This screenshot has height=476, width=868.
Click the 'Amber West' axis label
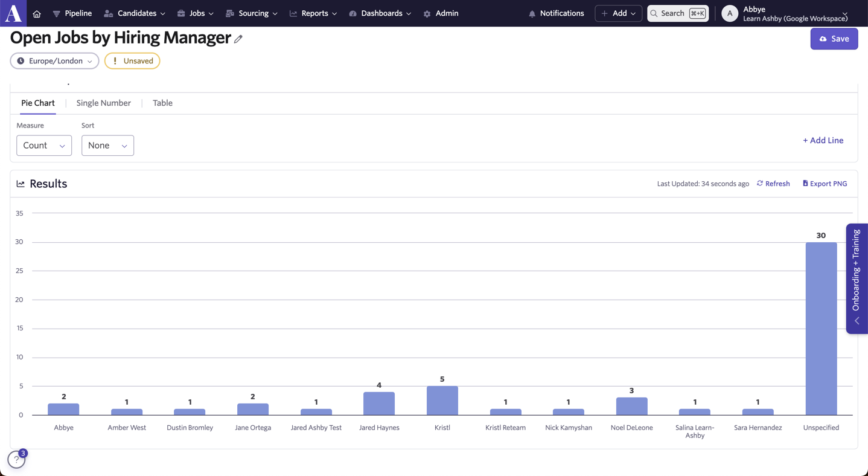[127, 428]
